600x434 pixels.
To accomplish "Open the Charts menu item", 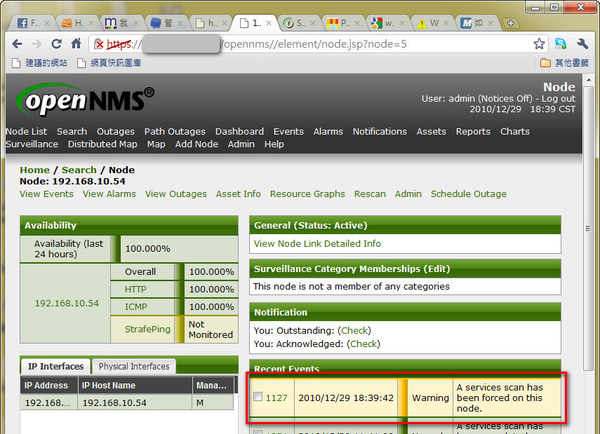I will [515, 132].
